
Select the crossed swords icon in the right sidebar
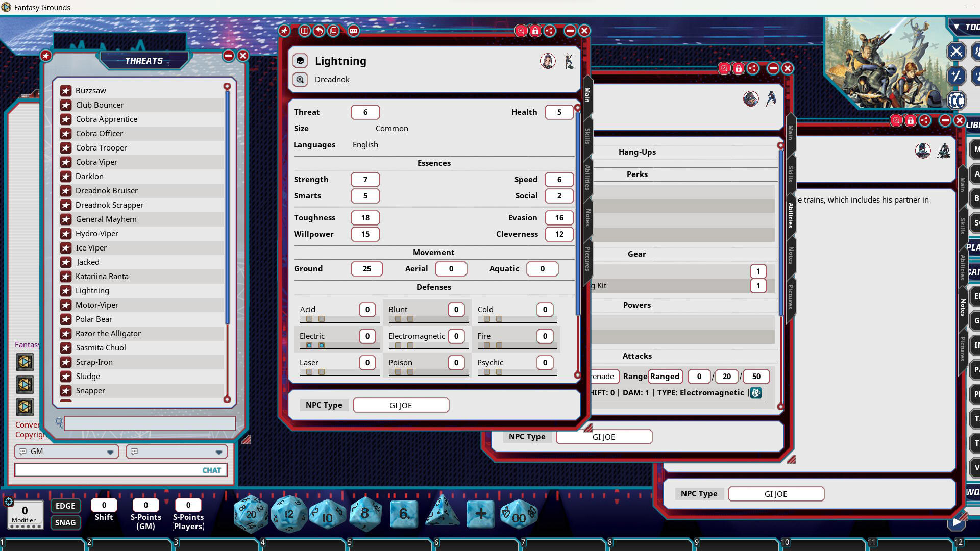[x=957, y=52]
